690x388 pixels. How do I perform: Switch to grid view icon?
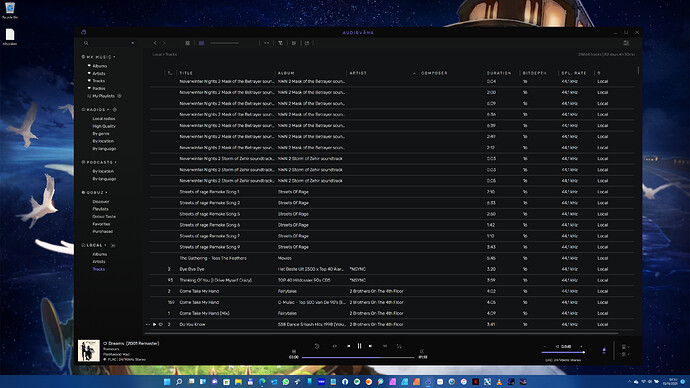(x=187, y=43)
